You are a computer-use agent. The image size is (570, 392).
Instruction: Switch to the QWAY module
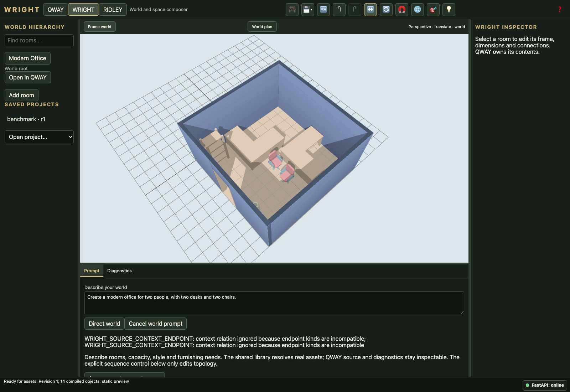click(56, 10)
